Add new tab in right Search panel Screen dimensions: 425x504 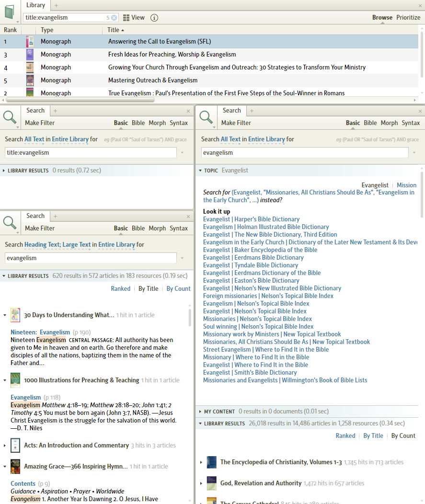pyautogui.click(x=252, y=111)
